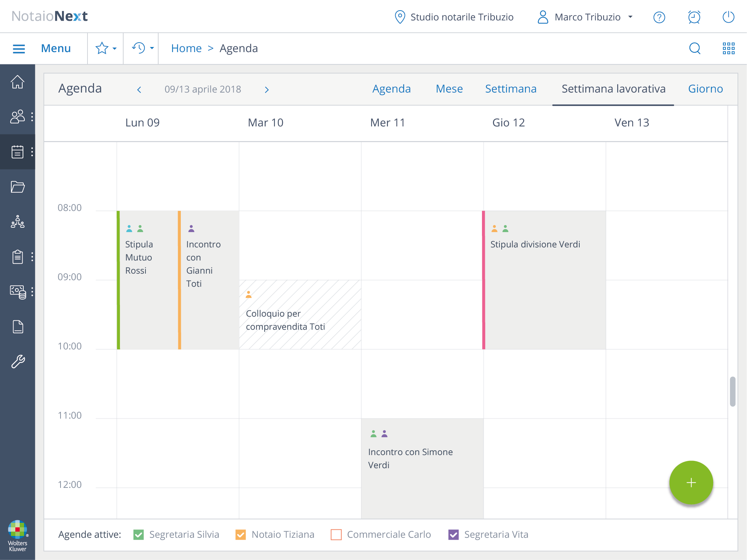The image size is (747, 560).
Task: Click the alarm clock reminders icon
Action: click(694, 17)
